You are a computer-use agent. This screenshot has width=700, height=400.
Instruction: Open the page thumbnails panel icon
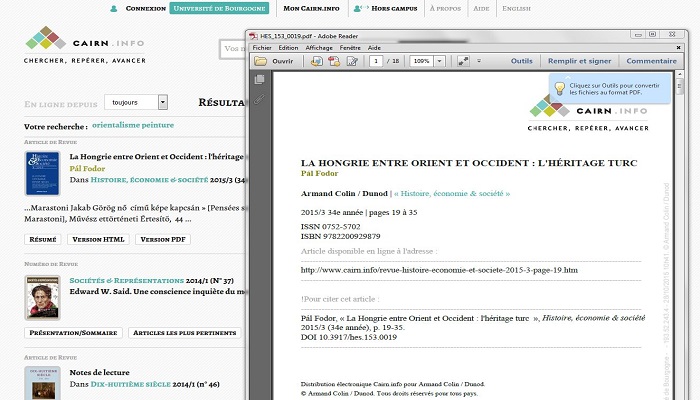click(x=259, y=80)
